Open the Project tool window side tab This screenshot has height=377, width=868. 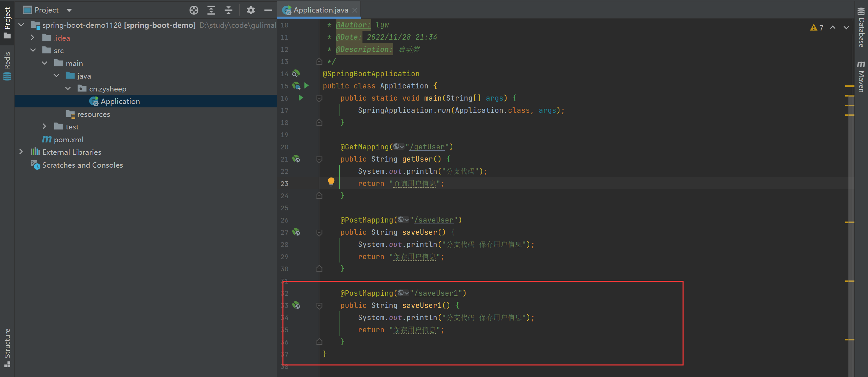(x=7, y=23)
